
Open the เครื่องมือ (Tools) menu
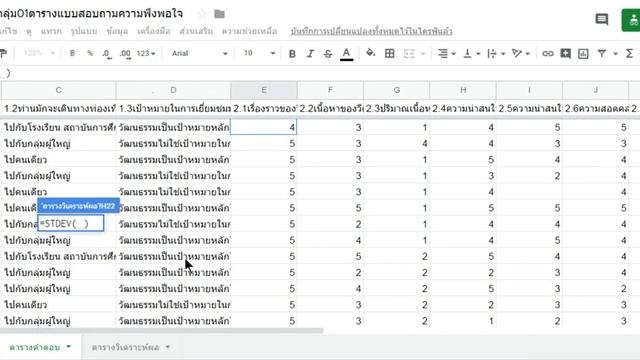point(153,31)
